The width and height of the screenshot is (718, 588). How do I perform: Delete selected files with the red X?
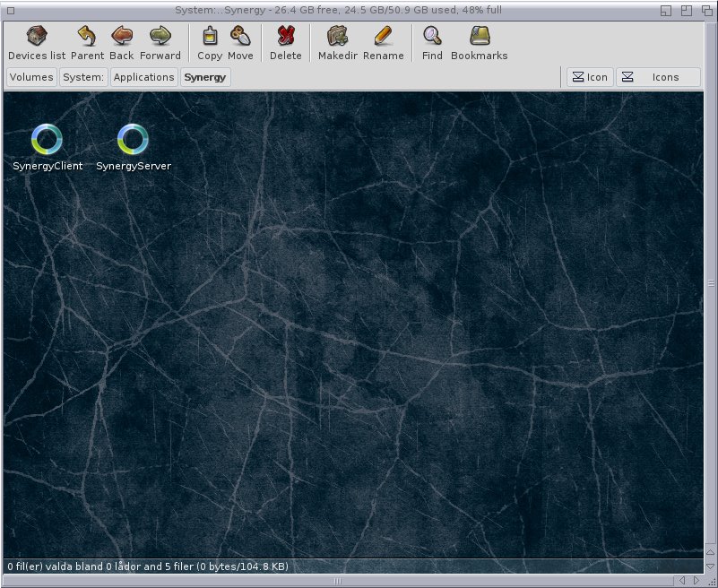click(x=286, y=43)
